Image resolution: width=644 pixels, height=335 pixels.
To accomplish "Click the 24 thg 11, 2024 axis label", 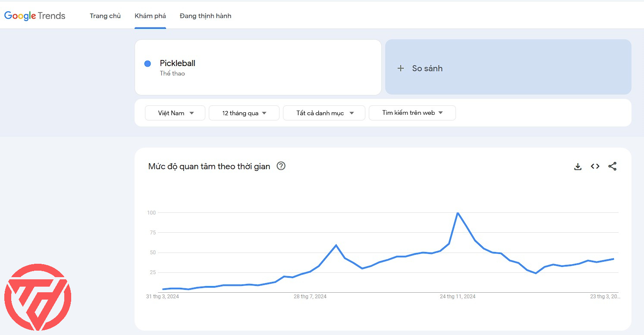I will click(458, 297).
